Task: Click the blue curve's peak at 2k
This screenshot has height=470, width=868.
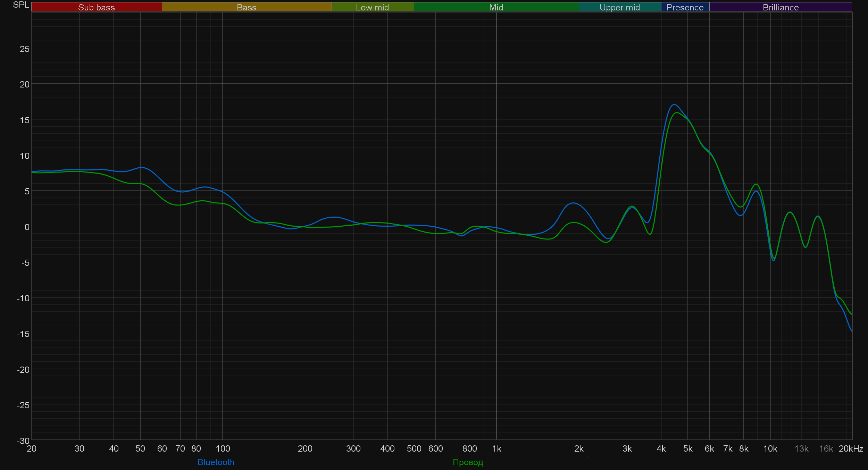Action: pos(573,203)
